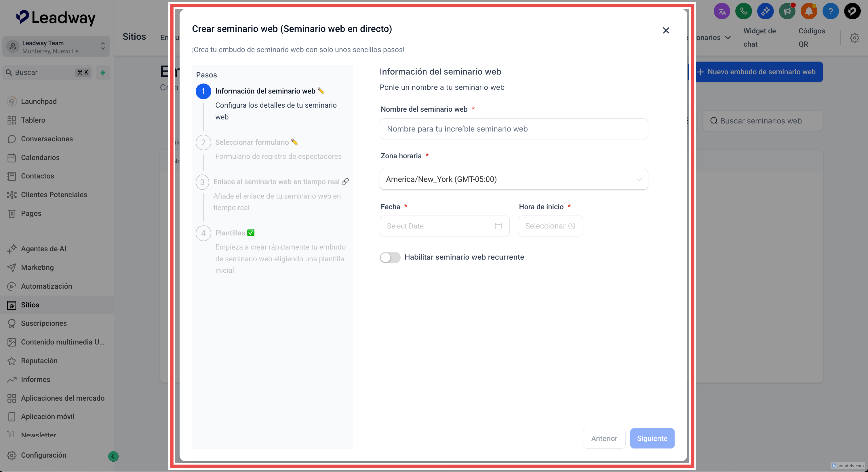Click the settings gear icon top right

pyautogui.click(x=854, y=38)
